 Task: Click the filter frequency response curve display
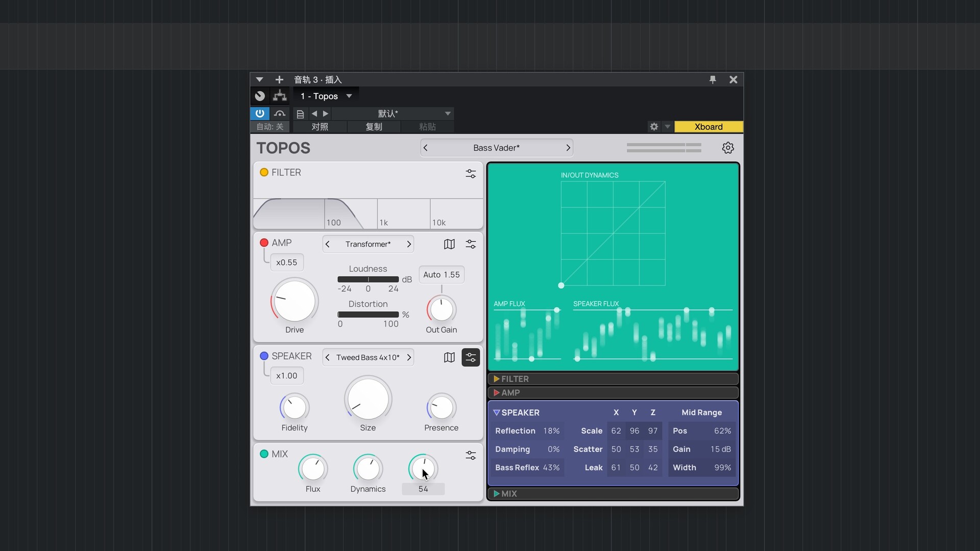[368, 213]
